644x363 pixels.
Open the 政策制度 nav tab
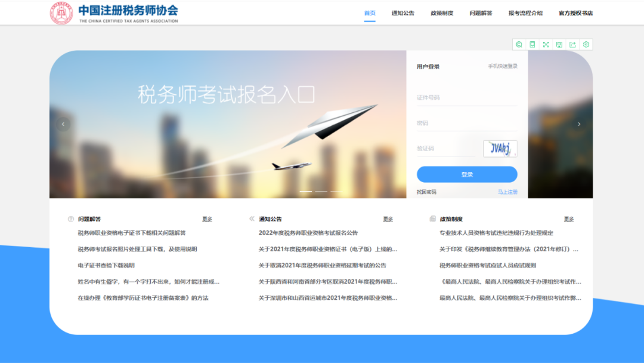pos(442,13)
